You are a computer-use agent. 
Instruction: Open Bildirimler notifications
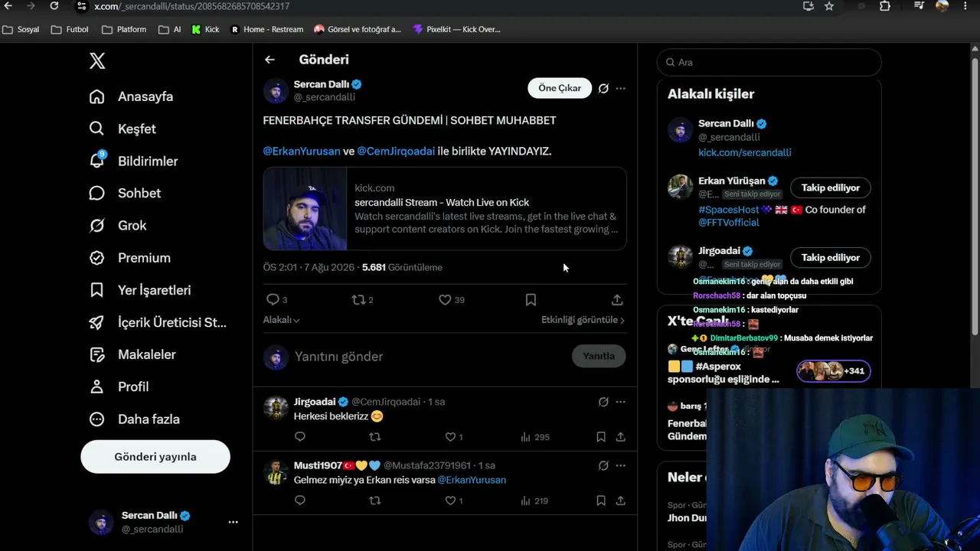point(133,161)
